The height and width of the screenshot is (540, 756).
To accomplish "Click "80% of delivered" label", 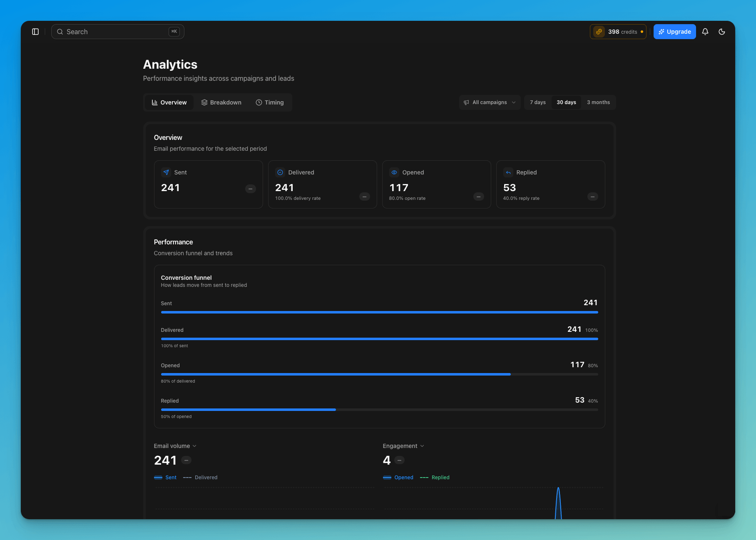I will click(x=178, y=381).
